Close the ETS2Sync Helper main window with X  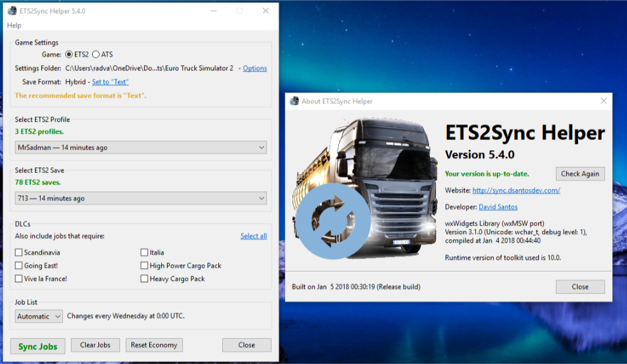point(265,11)
